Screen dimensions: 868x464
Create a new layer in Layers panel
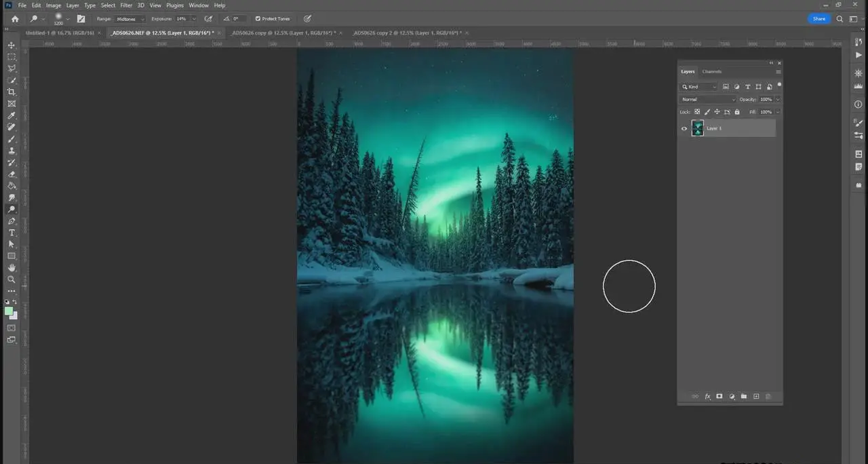[x=756, y=396]
